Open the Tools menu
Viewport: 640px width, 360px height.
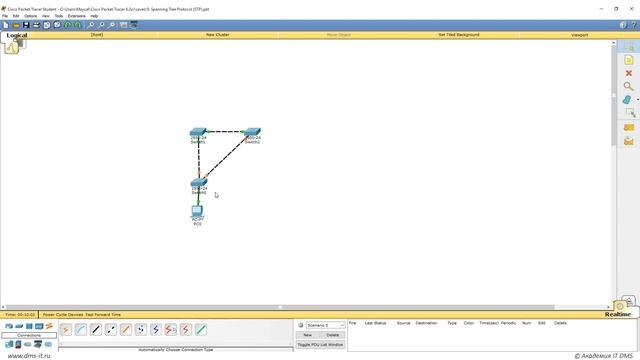click(x=59, y=16)
